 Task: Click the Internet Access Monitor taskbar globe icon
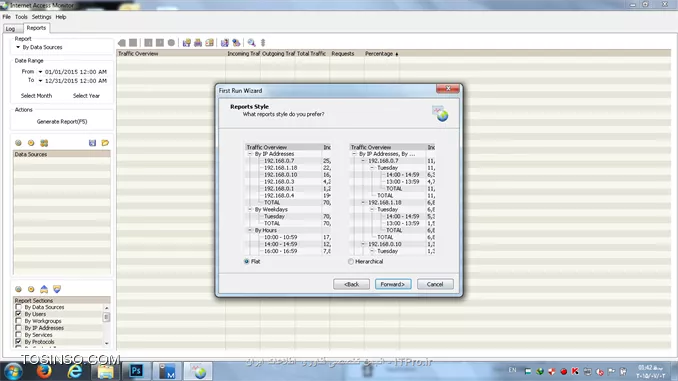coord(198,371)
